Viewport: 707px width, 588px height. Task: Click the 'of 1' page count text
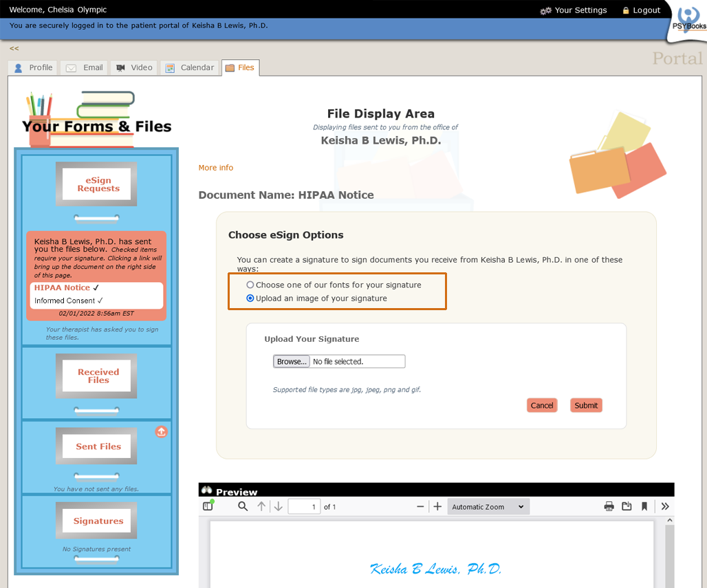click(329, 507)
